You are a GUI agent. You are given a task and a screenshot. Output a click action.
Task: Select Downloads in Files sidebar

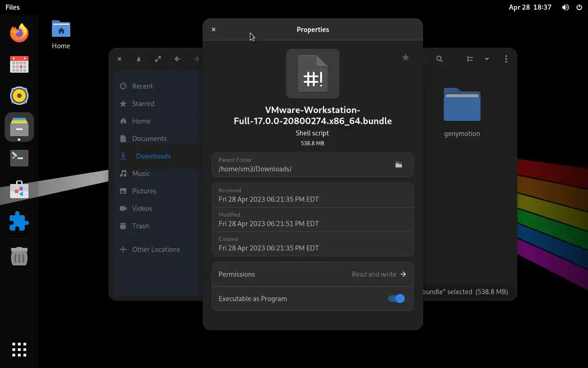[x=153, y=156]
